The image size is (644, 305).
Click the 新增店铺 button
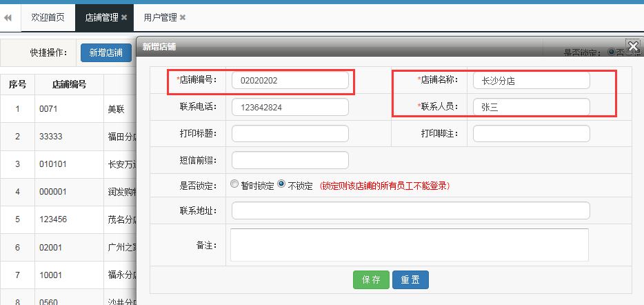[x=106, y=53]
